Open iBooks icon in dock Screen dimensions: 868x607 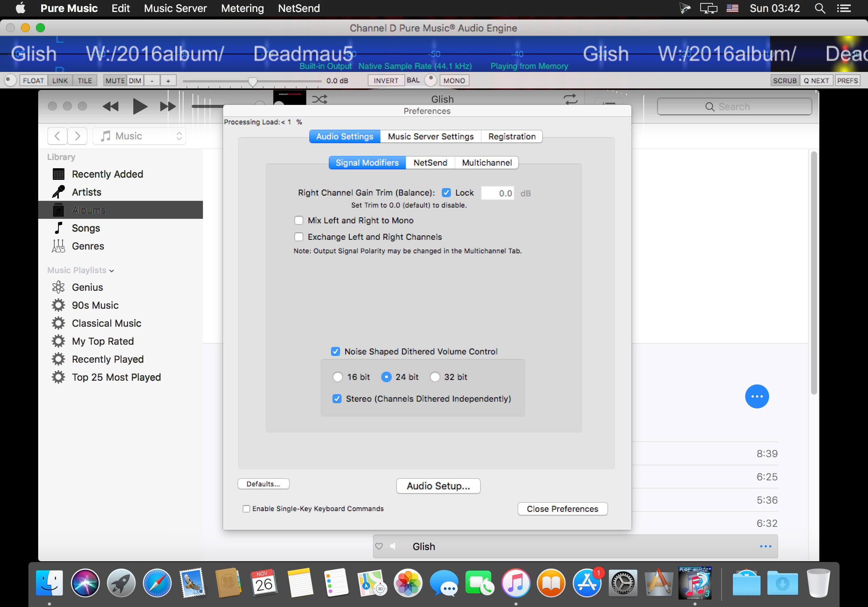(x=551, y=582)
